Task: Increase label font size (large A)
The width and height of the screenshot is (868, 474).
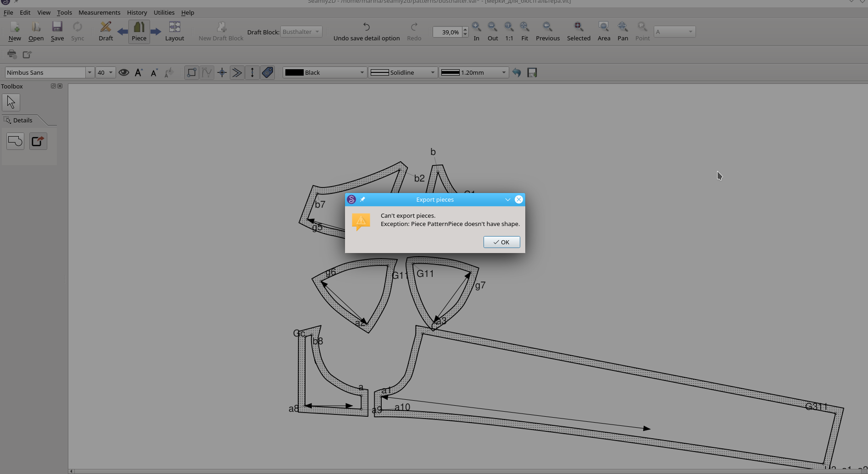Action: [139, 72]
